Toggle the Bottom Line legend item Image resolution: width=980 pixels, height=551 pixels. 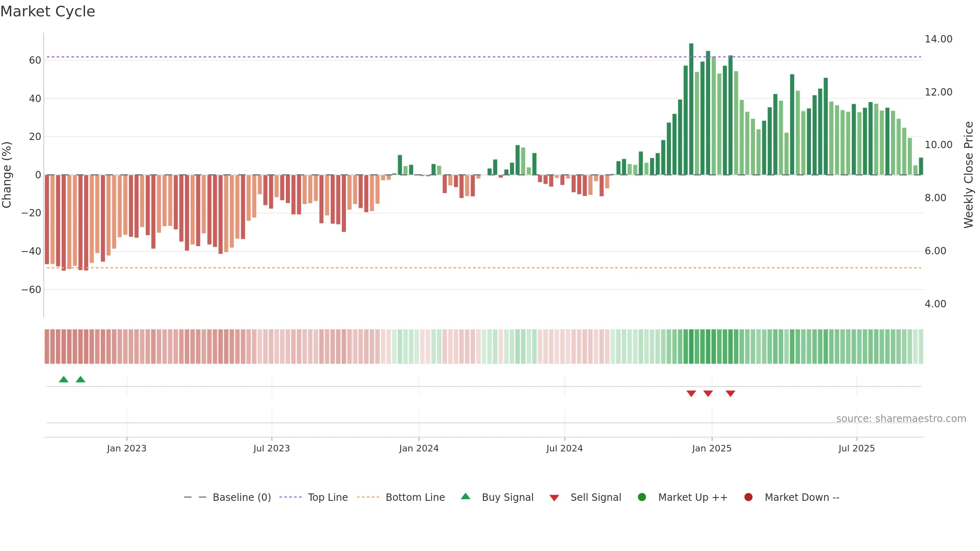[401, 497]
